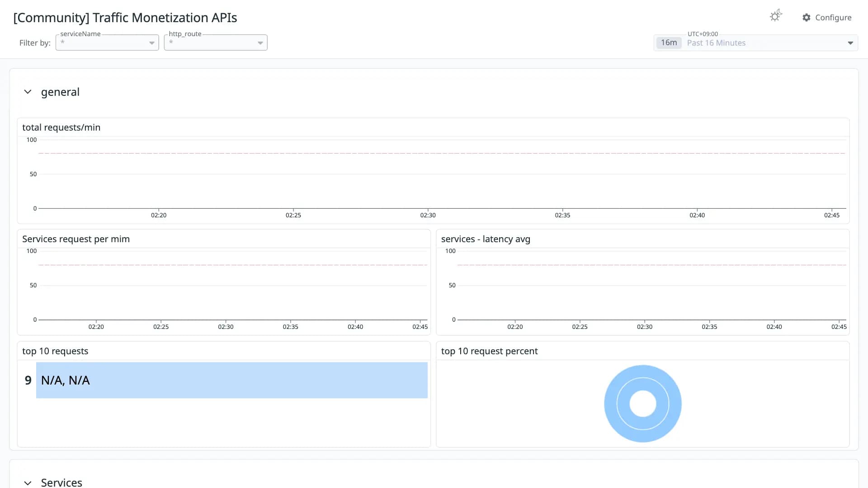Click the general section title
Screen dimensions: 868x488
(60, 92)
